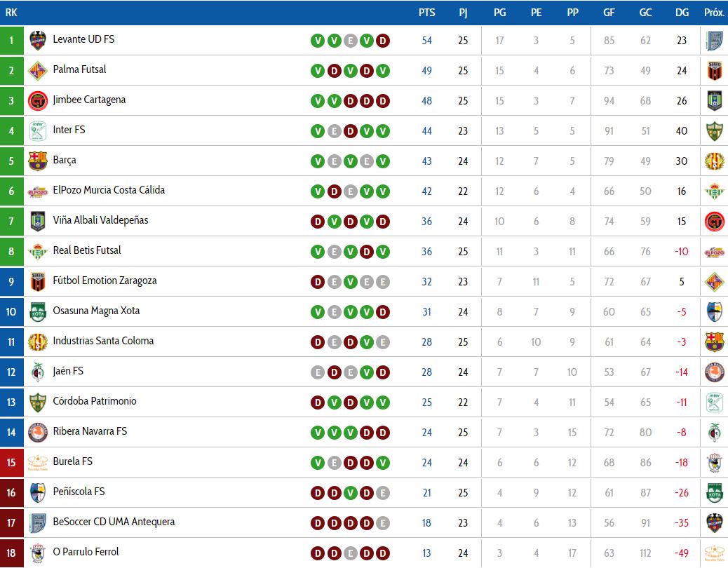728x568 pixels.
Task: Click the Barça crest
Action: pos(38,161)
